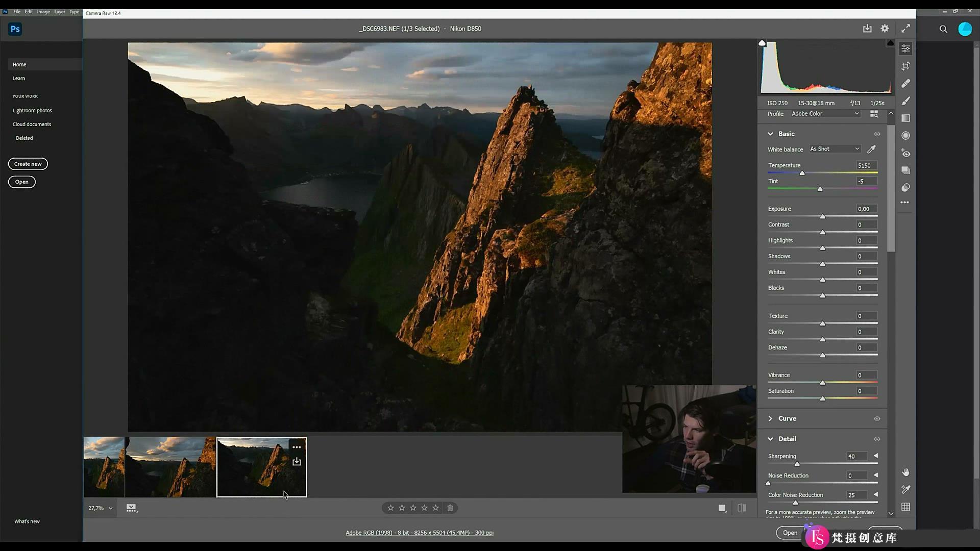Image resolution: width=980 pixels, height=551 pixels.
Task: Click the crop tool icon in toolbar
Action: tap(906, 66)
